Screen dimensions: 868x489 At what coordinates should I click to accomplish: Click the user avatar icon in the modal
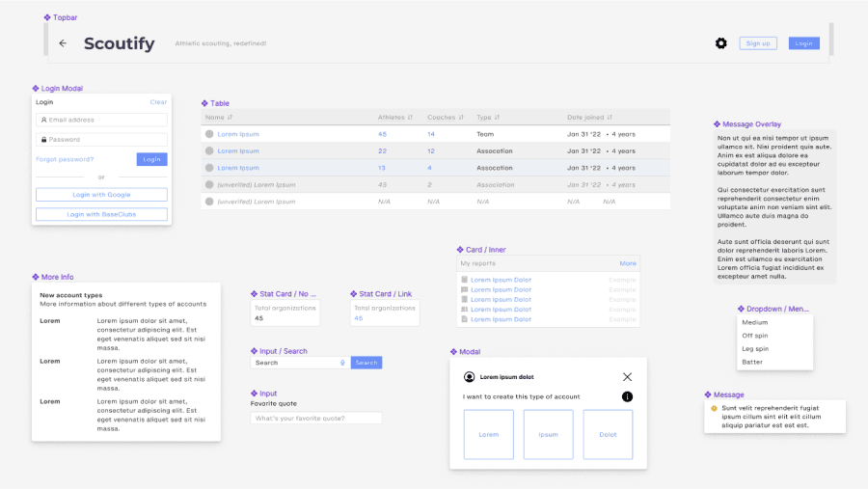coord(470,377)
